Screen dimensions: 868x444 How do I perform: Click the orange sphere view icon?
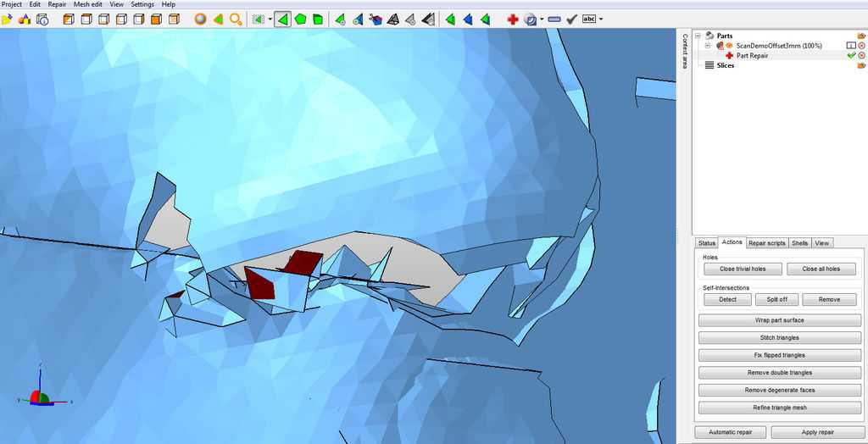click(200, 19)
